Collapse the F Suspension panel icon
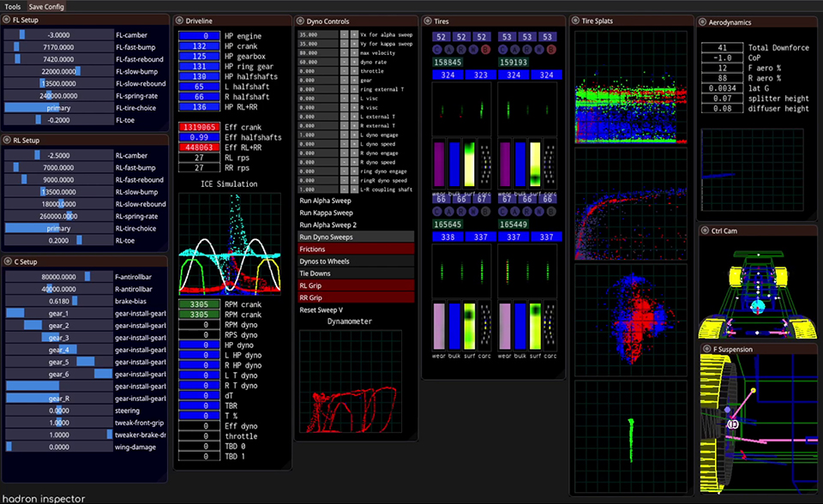This screenshot has height=504, width=823. click(706, 349)
